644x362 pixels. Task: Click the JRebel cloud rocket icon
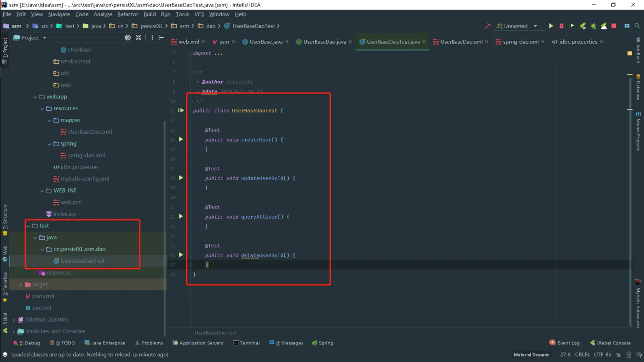(x=604, y=26)
